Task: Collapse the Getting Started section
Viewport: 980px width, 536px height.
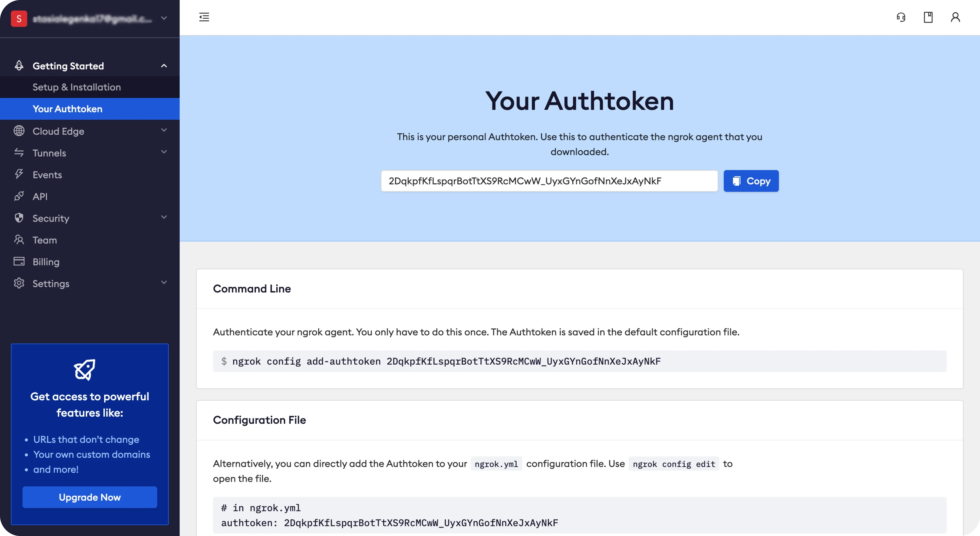Action: 164,66
